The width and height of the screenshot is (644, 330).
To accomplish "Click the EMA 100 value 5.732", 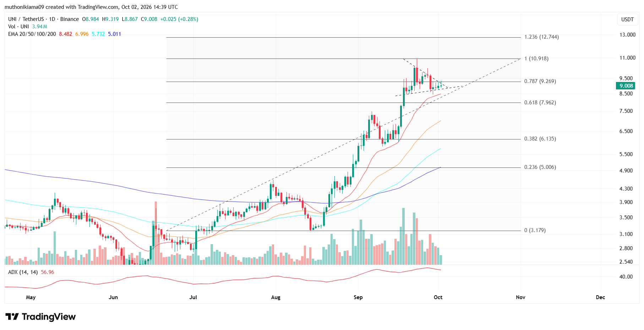I will pyautogui.click(x=98, y=34).
